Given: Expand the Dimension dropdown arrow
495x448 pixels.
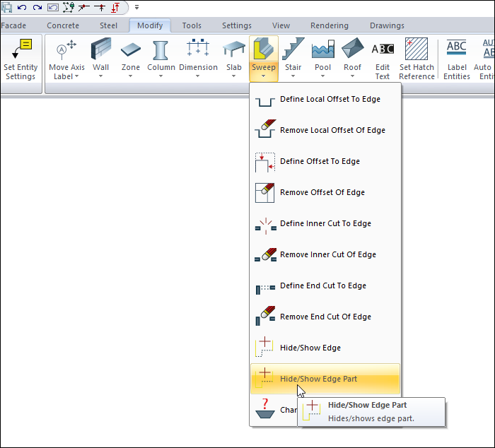Looking at the screenshot, I should coord(197,76).
